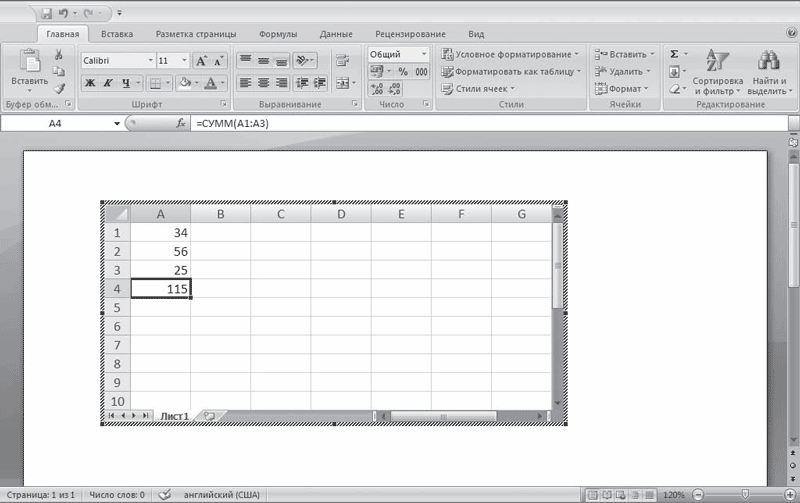Switch to the Вид tab
The height and width of the screenshot is (503, 800).
tap(476, 34)
